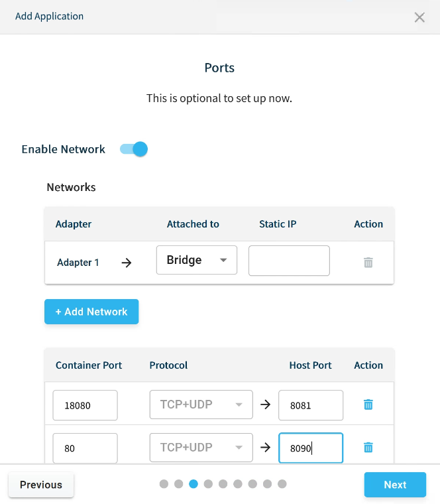Edit host port 8081 field
Screen dimensions: 440x504
coord(311,405)
